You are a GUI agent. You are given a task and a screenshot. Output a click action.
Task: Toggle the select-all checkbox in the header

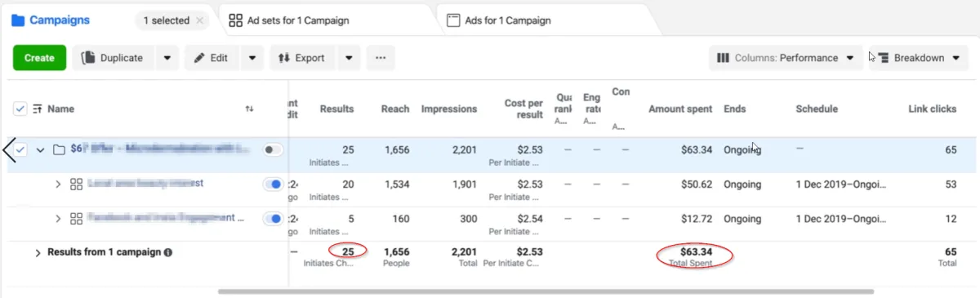click(20, 109)
